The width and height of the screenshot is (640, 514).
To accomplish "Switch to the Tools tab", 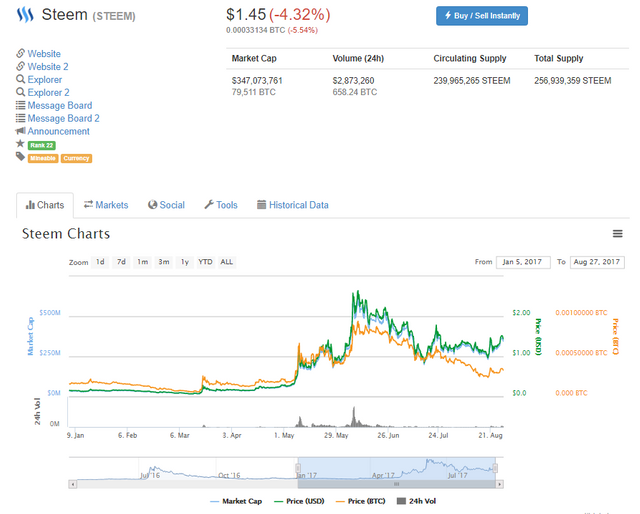I will (221, 205).
